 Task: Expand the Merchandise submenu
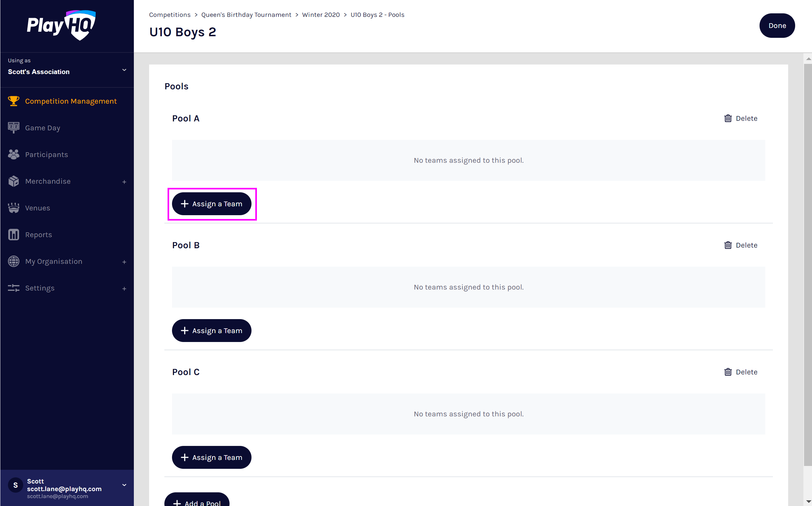pos(124,182)
